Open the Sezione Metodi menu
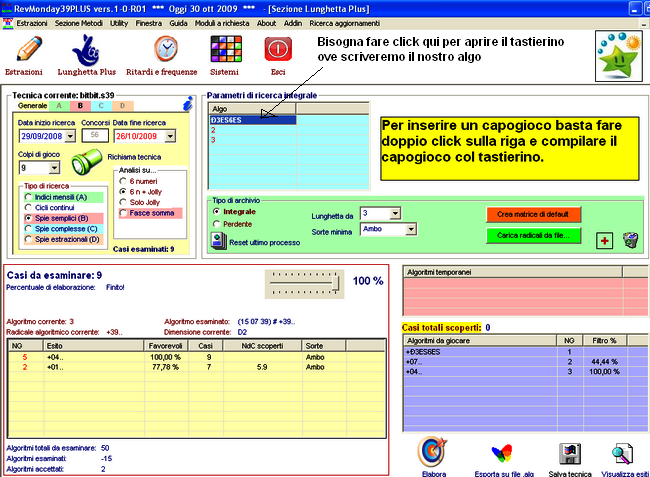The image size is (650, 477). [x=79, y=23]
